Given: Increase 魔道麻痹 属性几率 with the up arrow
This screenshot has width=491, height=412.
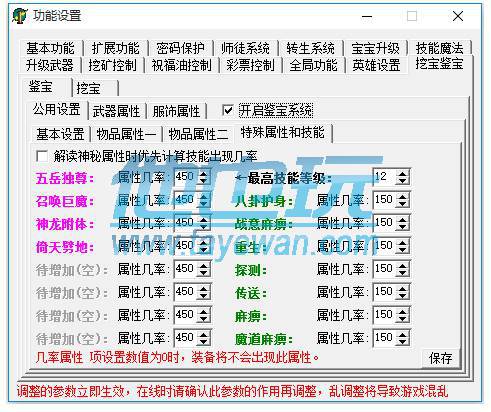Looking at the screenshot, I should pyautogui.click(x=402, y=334).
